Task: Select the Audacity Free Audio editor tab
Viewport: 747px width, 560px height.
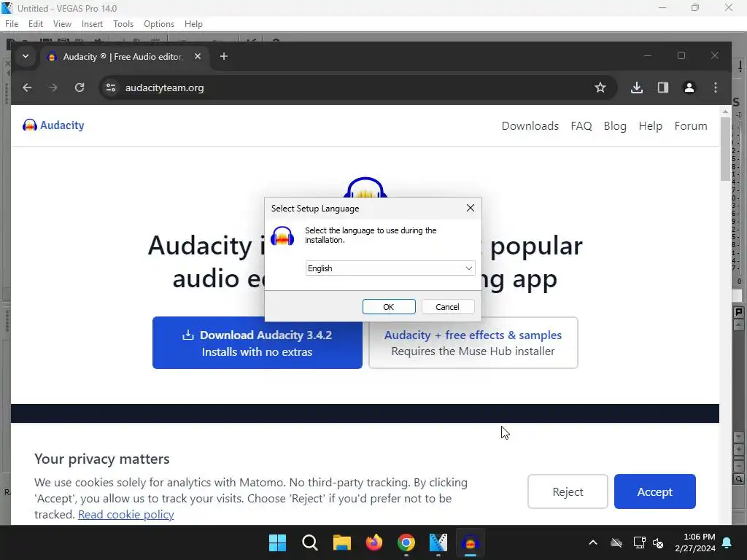Action: pos(123,57)
